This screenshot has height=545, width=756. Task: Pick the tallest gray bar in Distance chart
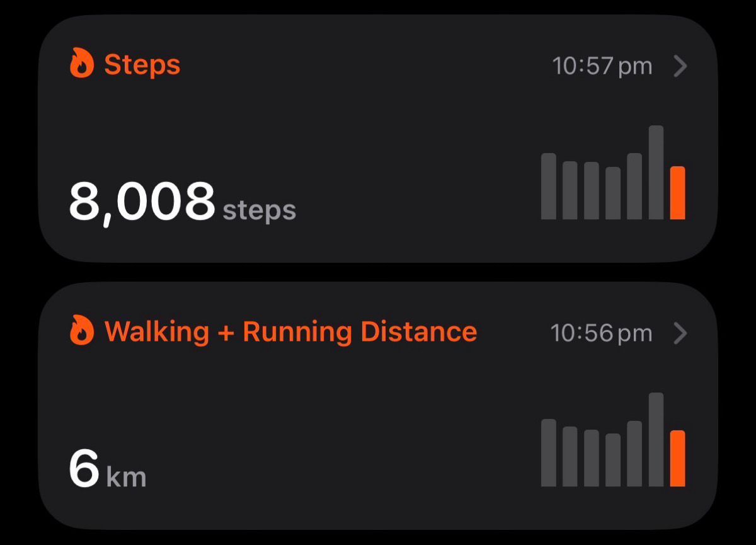coord(656,439)
